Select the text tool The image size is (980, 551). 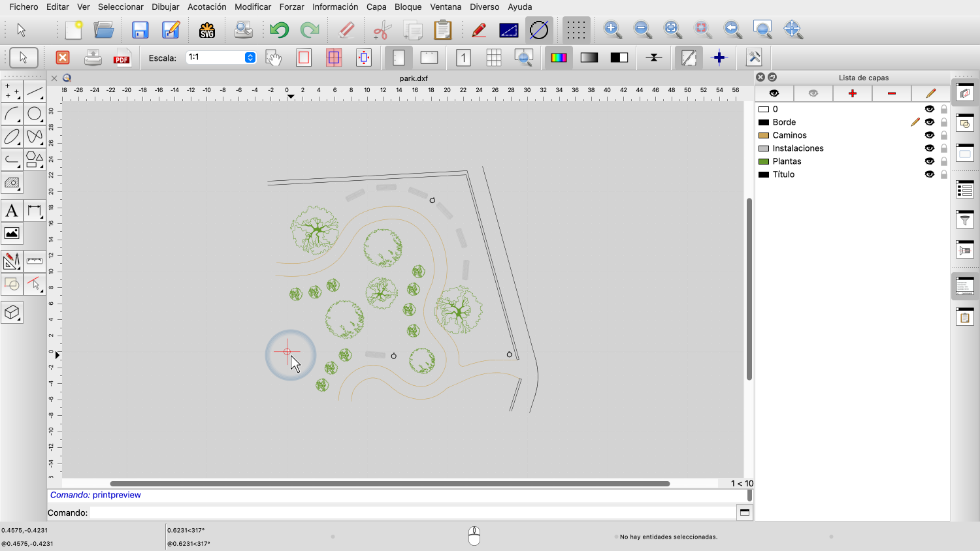(x=12, y=211)
